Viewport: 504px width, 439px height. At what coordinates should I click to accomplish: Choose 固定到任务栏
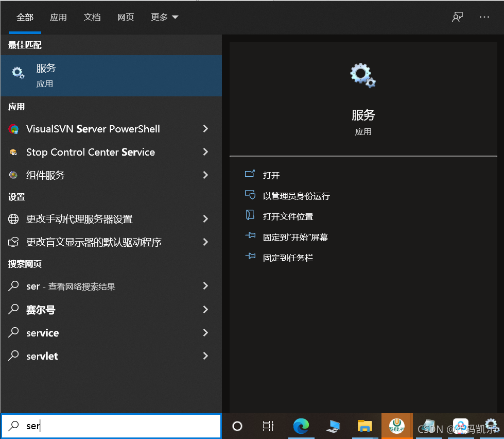point(288,258)
